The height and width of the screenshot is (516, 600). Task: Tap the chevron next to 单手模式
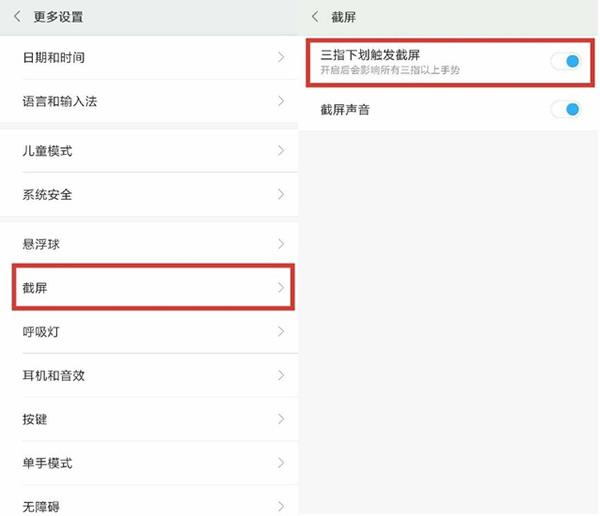coord(281,463)
